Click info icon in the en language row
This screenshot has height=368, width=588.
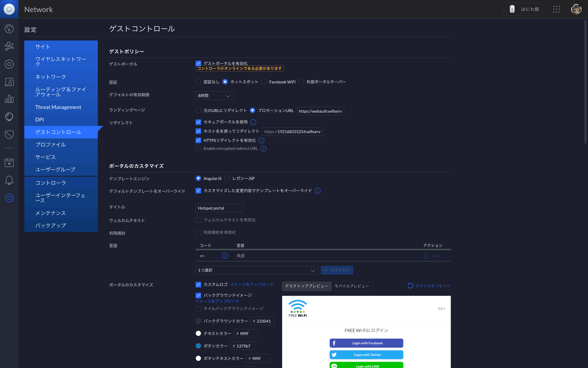(225, 256)
